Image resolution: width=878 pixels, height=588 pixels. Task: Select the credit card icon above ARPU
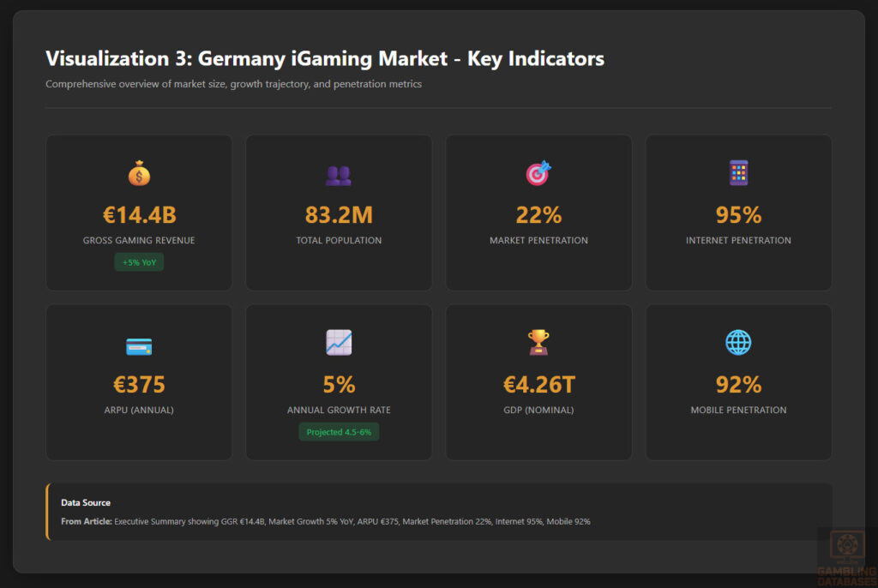(138, 343)
